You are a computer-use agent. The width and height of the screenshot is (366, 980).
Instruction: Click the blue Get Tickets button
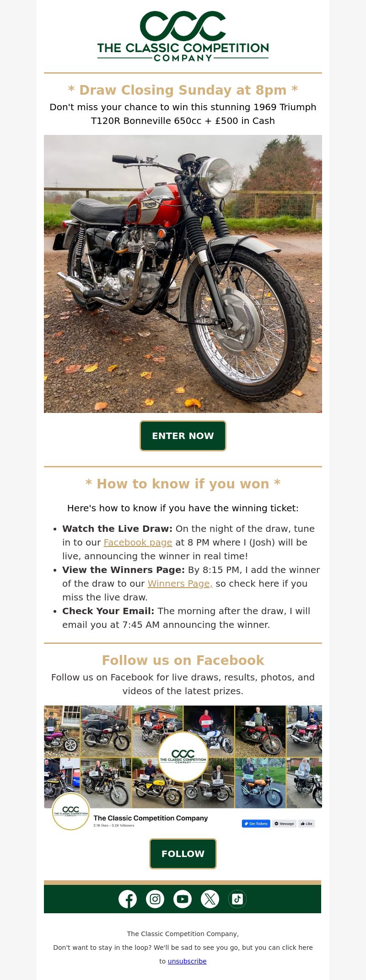point(256,824)
